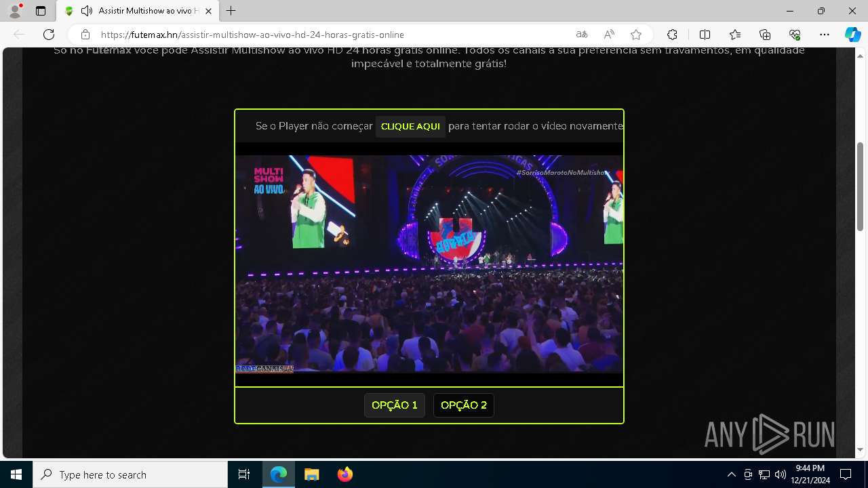Refresh the page
This screenshot has width=868, height=488.
pyautogui.click(x=49, y=35)
